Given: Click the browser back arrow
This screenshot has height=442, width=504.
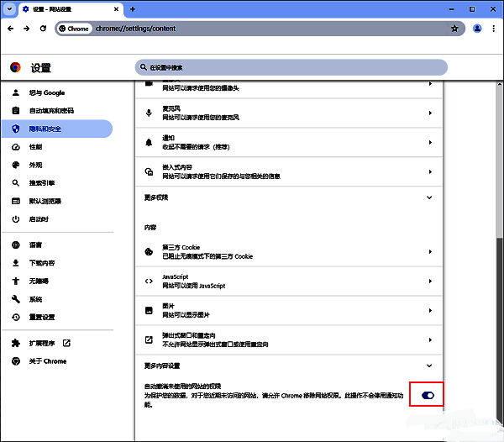Looking at the screenshot, I should 13,28.
